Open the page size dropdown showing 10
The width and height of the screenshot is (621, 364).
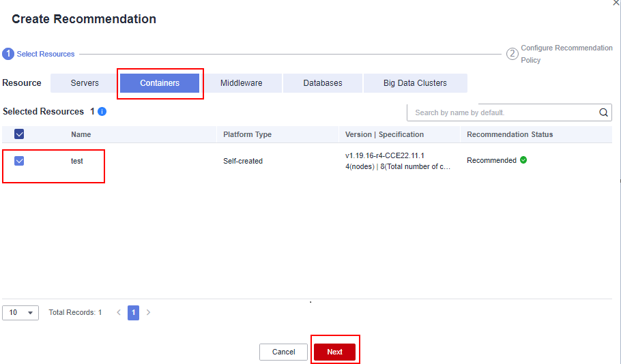coord(21,312)
